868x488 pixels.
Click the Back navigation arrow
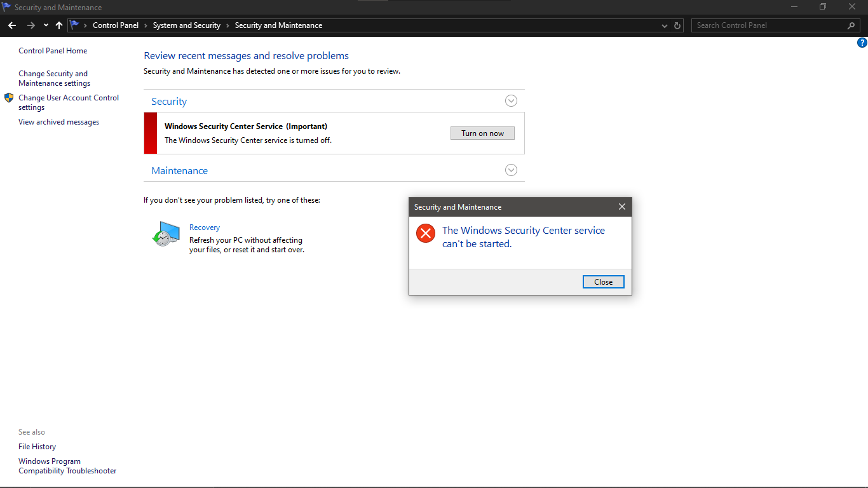tap(12, 25)
